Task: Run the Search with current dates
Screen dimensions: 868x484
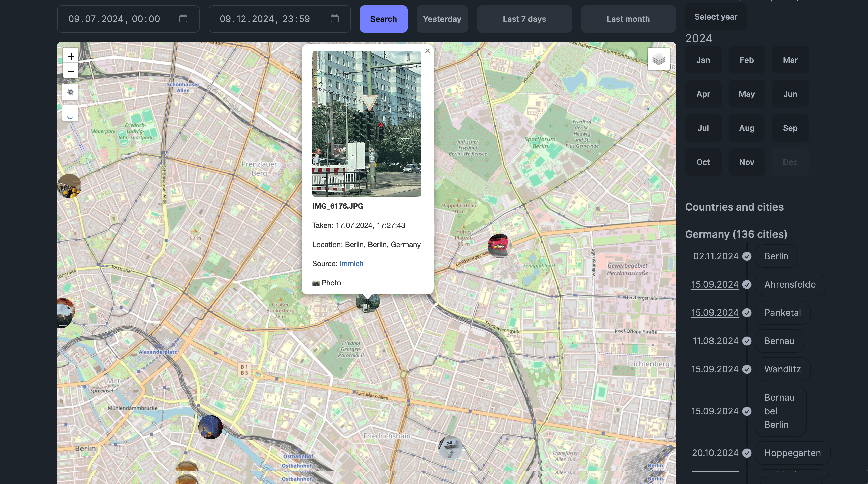Action: pos(383,19)
